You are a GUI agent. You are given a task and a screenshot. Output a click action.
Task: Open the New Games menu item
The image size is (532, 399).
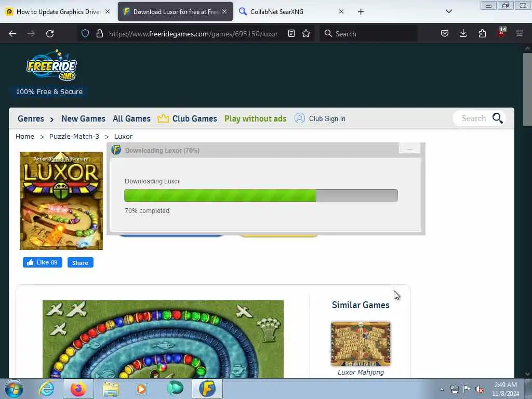[84, 118]
